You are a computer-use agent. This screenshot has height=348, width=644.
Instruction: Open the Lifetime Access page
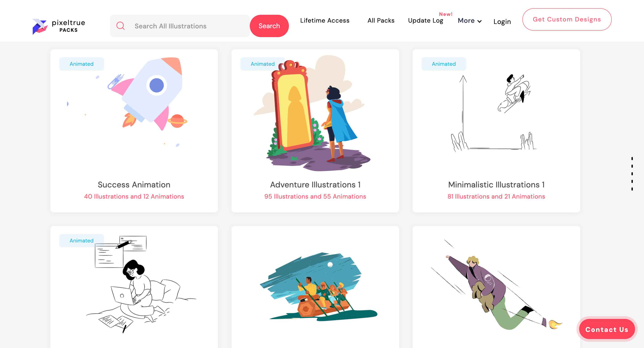click(324, 21)
